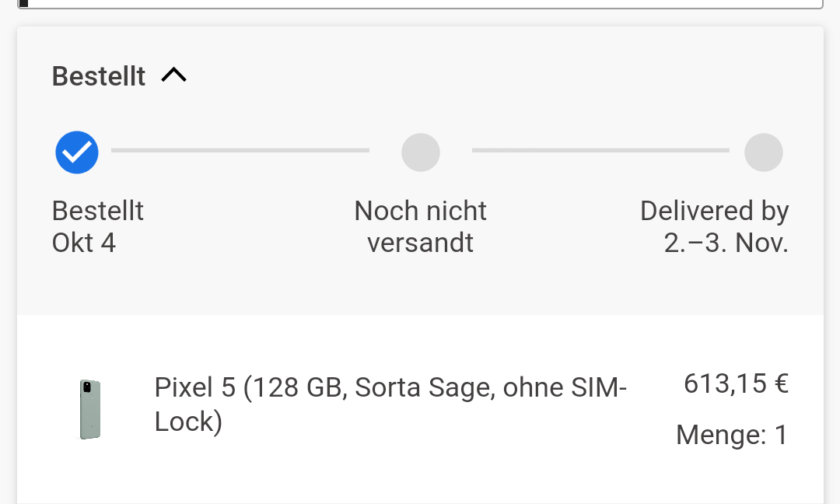This screenshot has width=840, height=504.
Task: Click the Okt 4 order date
Action: 84,243
